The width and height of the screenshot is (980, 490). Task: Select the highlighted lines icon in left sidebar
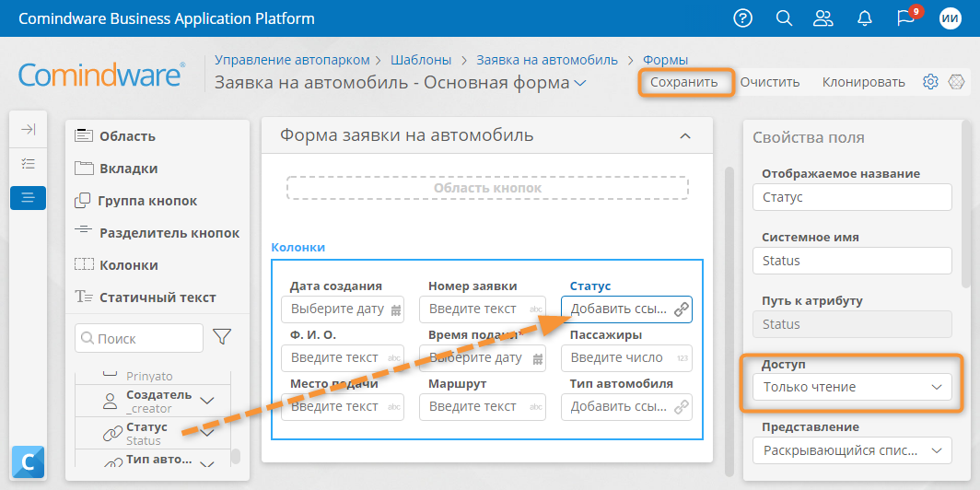29,198
